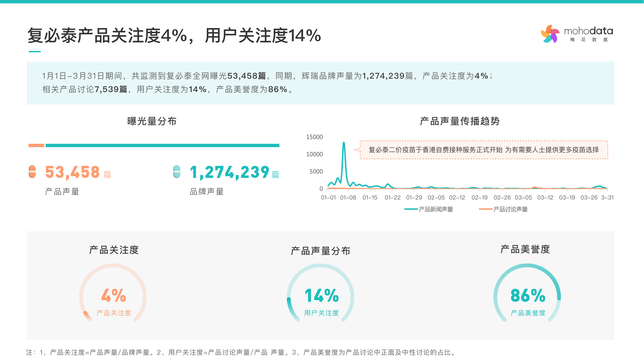Viewport: 644px width, 362px height.
Task: Click the 02-19 date label on axis
Action: [479, 197]
